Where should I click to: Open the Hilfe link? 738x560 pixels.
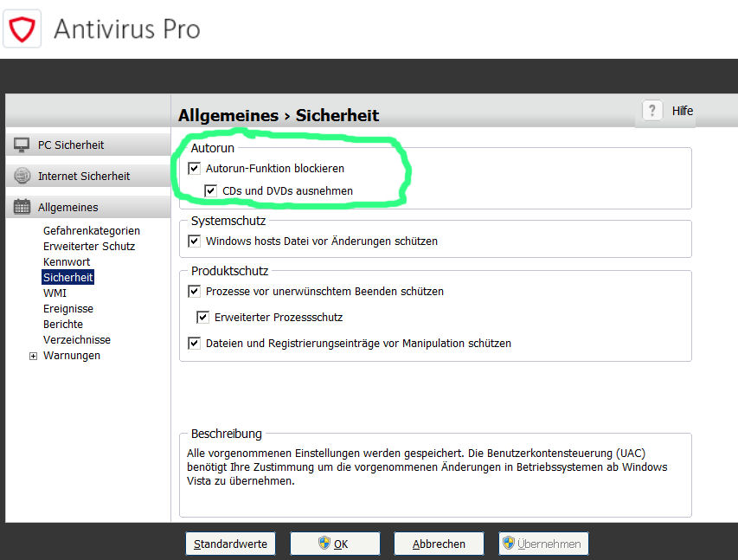coord(683,111)
